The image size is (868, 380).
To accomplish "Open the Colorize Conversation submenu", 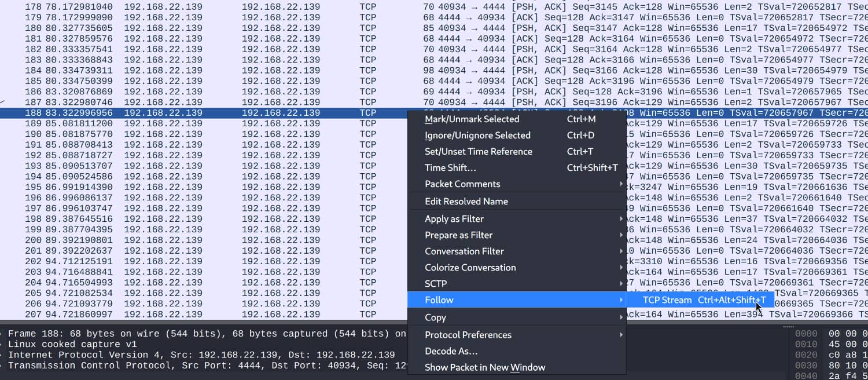I will pos(470,268).
